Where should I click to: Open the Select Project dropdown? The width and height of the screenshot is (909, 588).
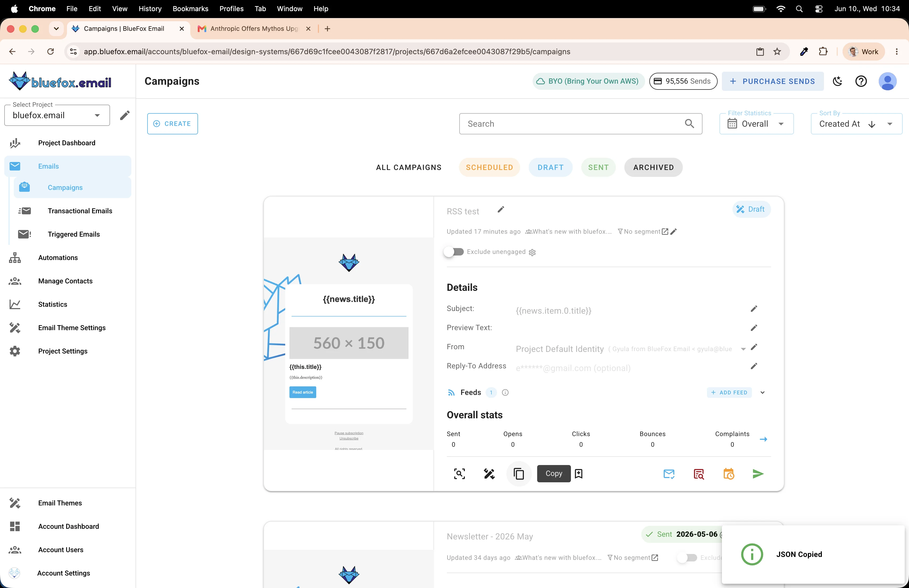57,115
